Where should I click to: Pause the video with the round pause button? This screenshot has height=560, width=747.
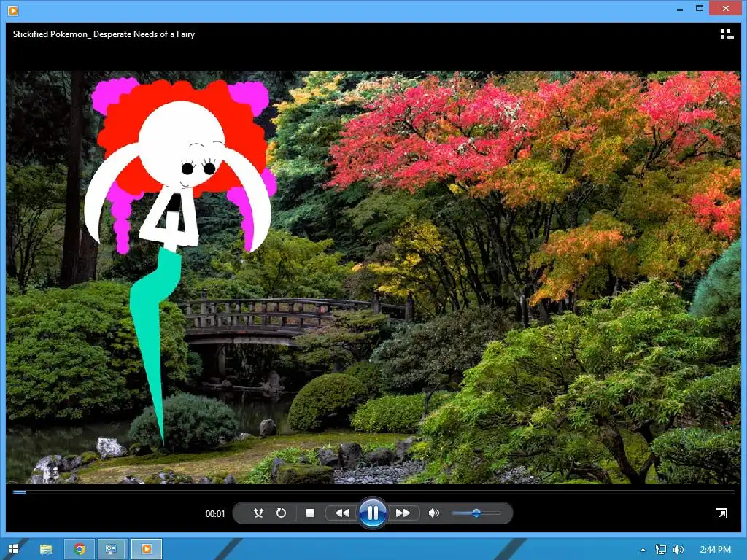[x=373, y=513]
